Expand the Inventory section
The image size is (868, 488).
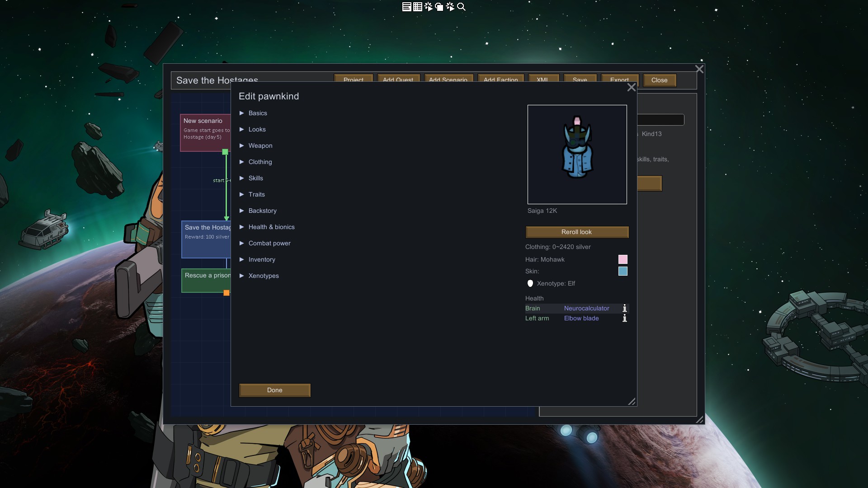tap(257, 259)
